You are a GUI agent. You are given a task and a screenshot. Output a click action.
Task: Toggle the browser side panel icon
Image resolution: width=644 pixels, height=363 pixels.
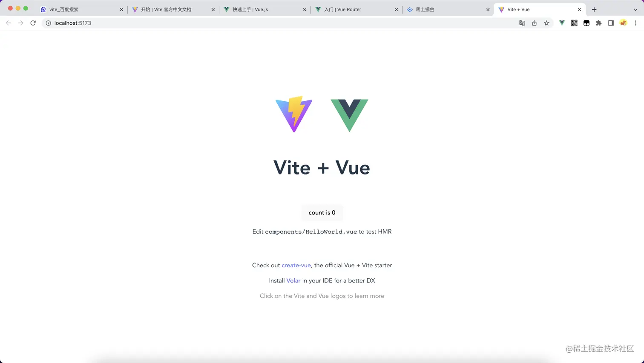[x=611, y=23]
